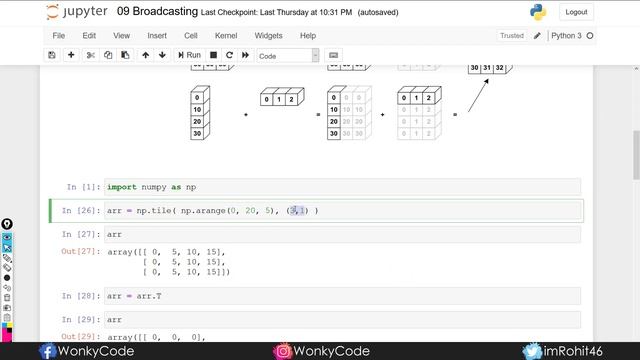The height and width of the screenshot is (360, 640).
Task: Click the Python logo icon
Action: [x=538, y=12]
